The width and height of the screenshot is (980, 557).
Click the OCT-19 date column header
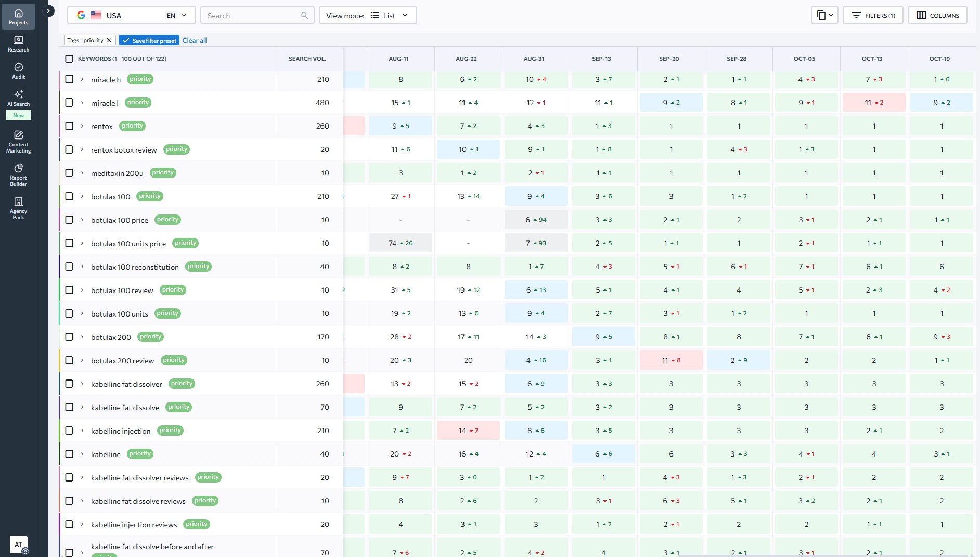[x=939, y=59]
